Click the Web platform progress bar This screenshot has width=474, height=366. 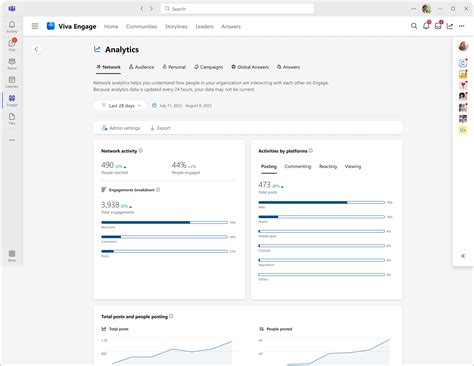click(x=322, y=202)
